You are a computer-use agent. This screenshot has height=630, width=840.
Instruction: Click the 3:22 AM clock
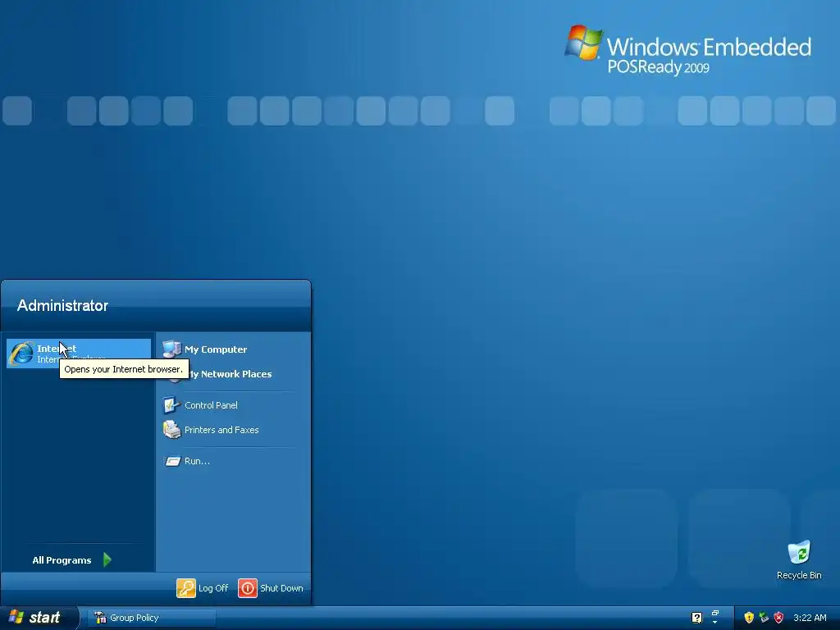[x=810, y=618]
